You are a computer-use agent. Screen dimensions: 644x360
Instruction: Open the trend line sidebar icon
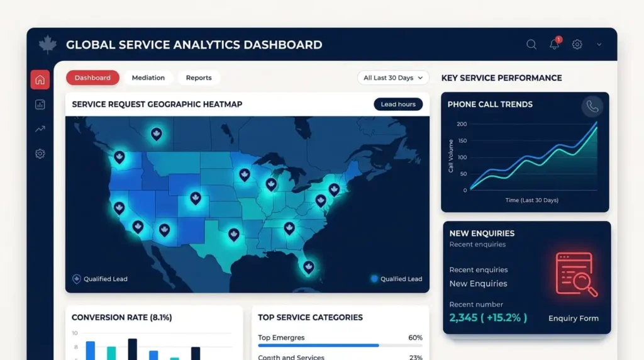click(x=40, y=129)
